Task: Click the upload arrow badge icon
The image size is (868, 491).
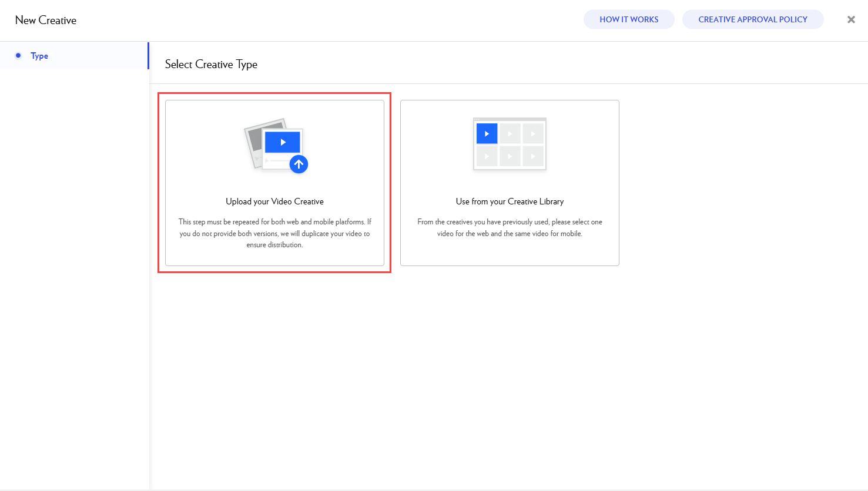Action: point(299,164)
